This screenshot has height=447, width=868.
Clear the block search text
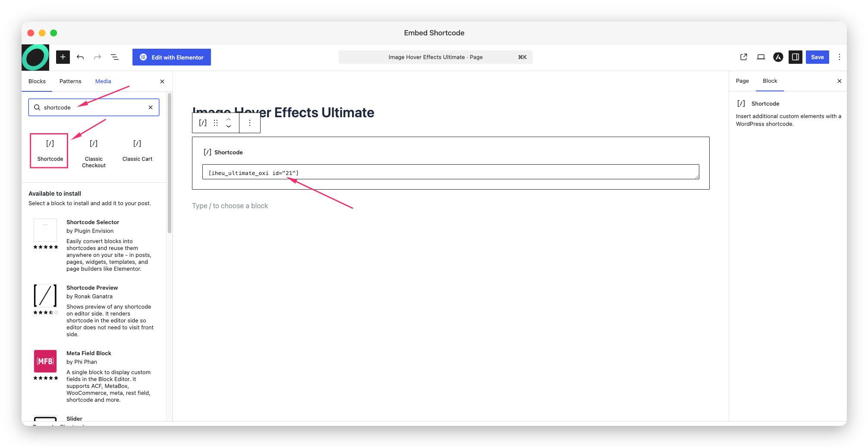coord(151,107)
